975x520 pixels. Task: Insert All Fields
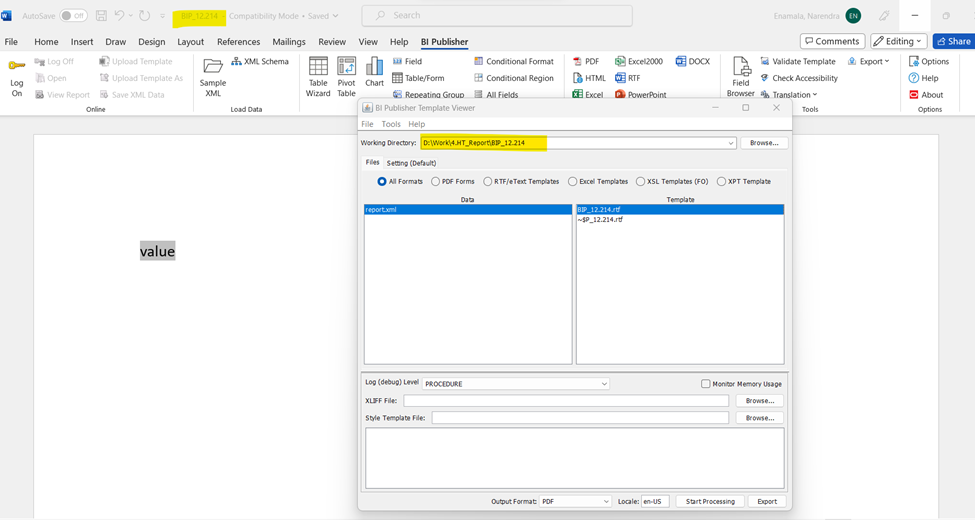(x=496, y=95)
